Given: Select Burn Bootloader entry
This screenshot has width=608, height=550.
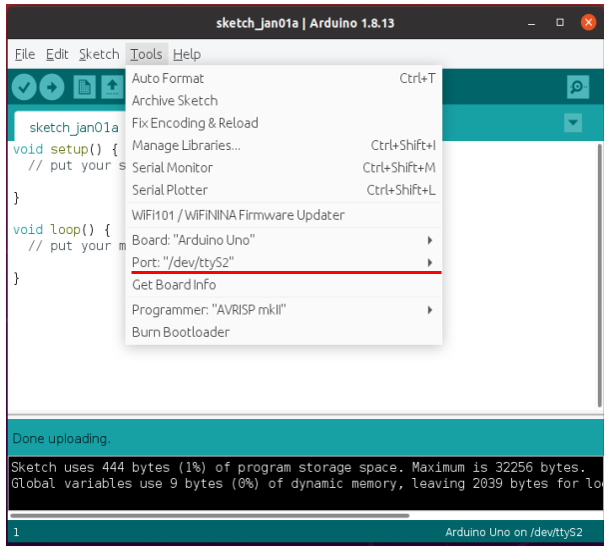Looking at the screenshot, I should click(284, 332).
